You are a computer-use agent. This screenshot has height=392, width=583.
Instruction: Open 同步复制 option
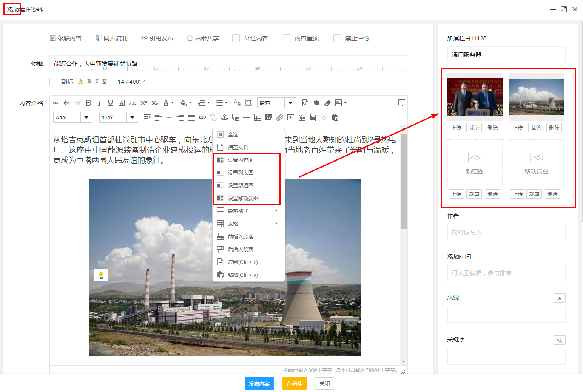111,38
